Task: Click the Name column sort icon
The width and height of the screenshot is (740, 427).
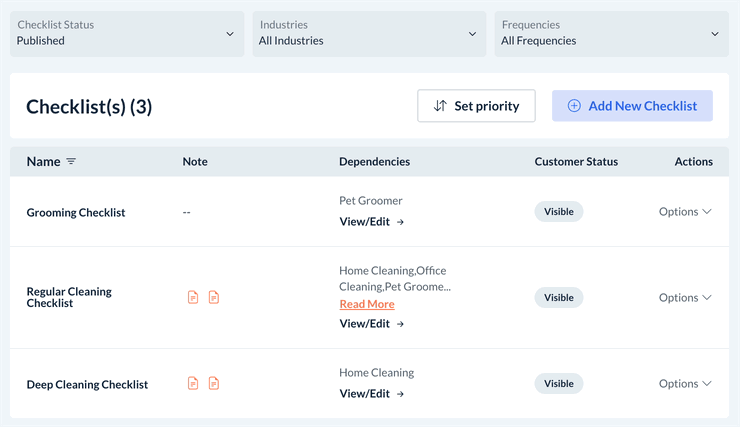Action: click(71, 162)
